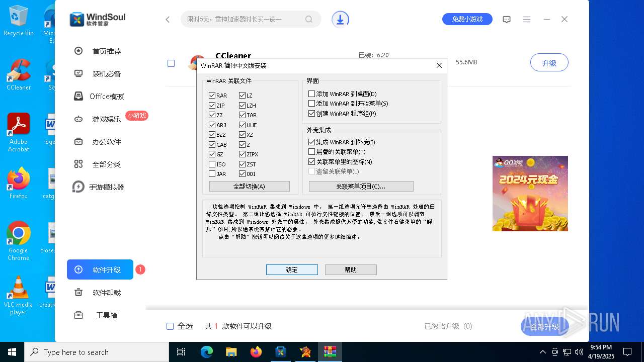
Task: Switch to WinRAR installer in taskbar
Action: point(330,352)
